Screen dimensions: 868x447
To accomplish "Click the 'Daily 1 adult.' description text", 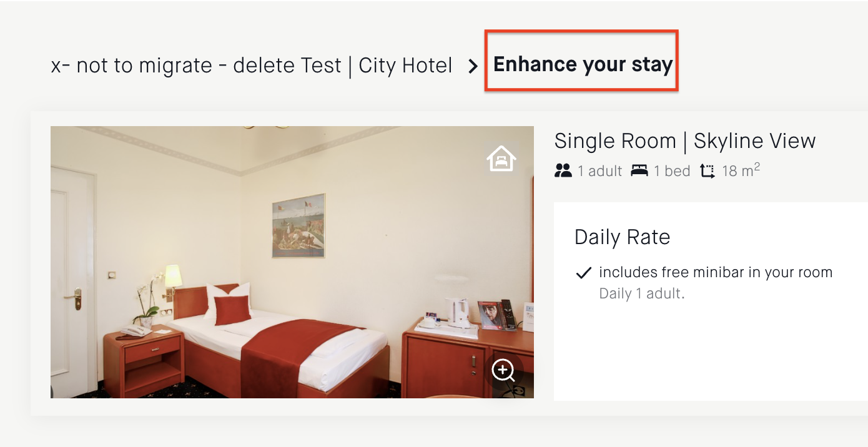I will pos(642,293).
